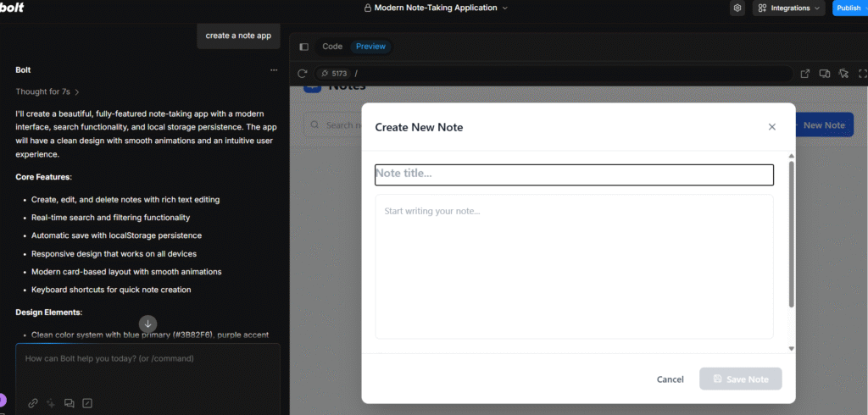Enter fullscreen preview mode icon
This screenshot has width=868, height=415.
coord(862,74)
